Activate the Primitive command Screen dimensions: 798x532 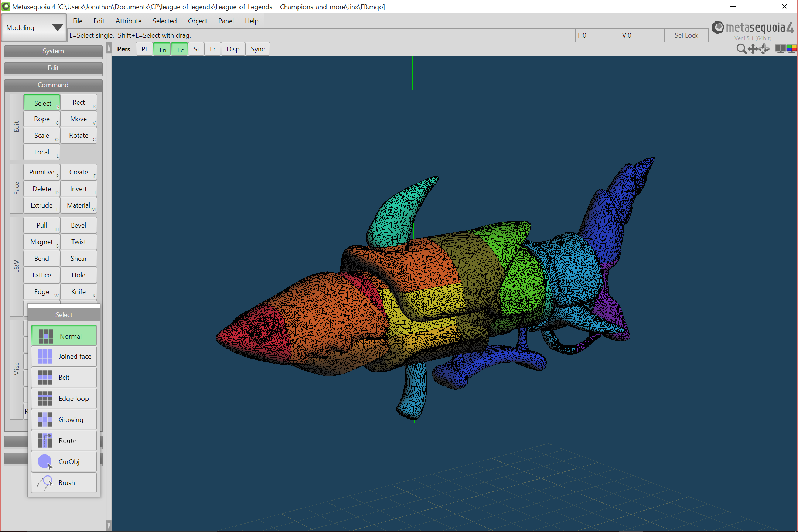tap(42, 172)
